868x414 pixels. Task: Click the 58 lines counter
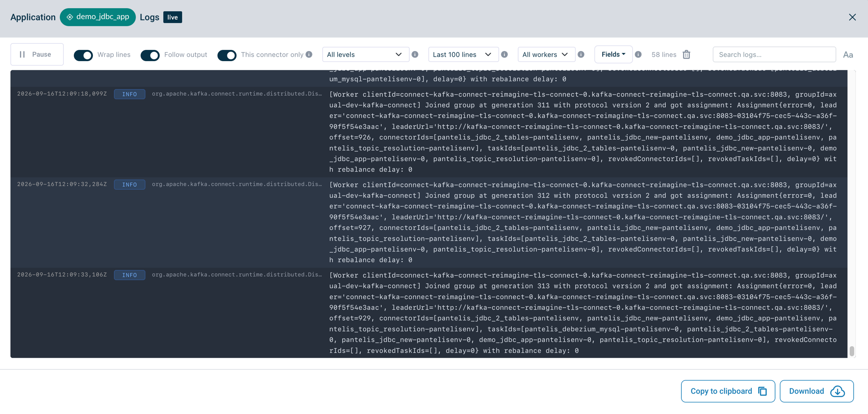tap(664, 55)
